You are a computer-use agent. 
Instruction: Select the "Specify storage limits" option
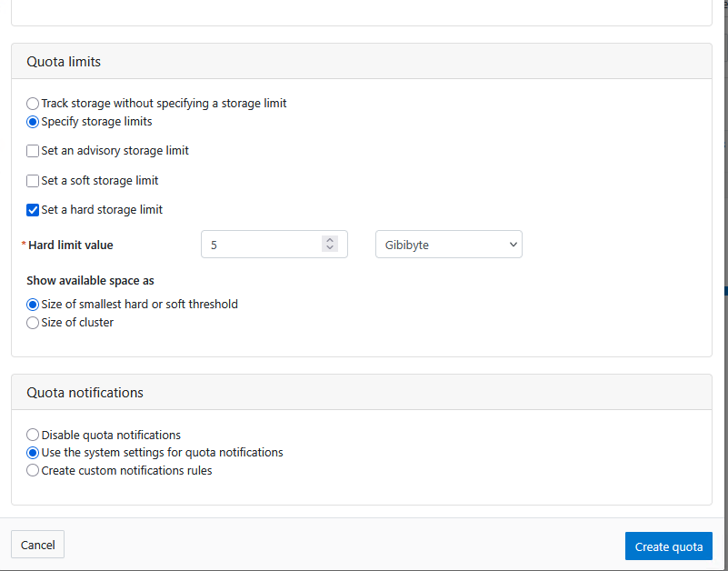33,121
